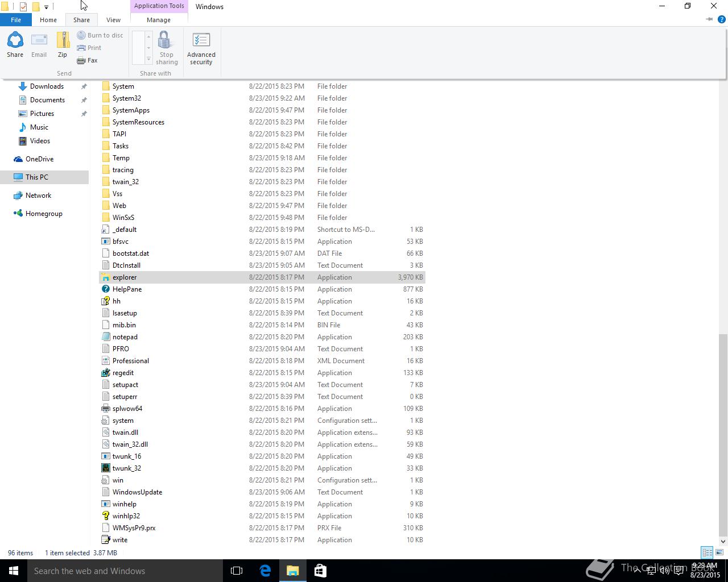Open the File menu

pyautogui.click(x=16, y=20)
